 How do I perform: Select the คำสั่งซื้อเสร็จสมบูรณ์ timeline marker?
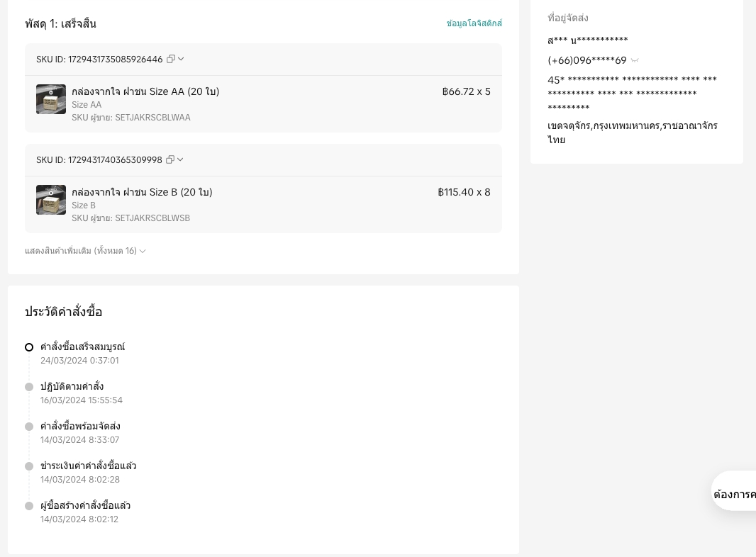coord(29,347)
